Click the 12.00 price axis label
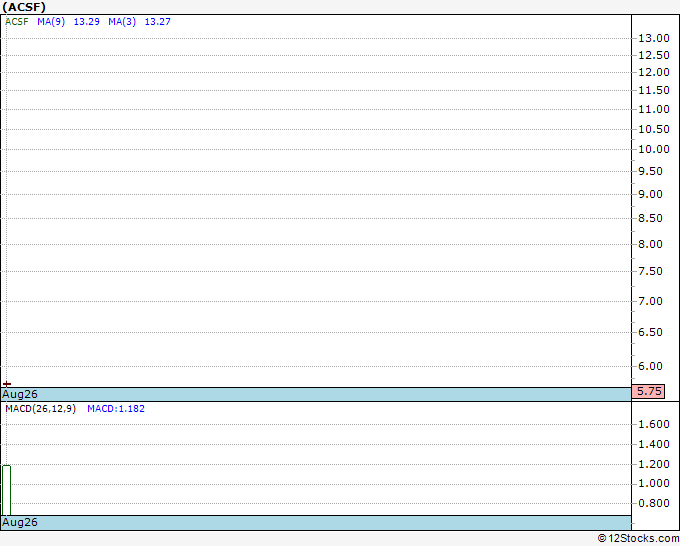 [654, 72]
